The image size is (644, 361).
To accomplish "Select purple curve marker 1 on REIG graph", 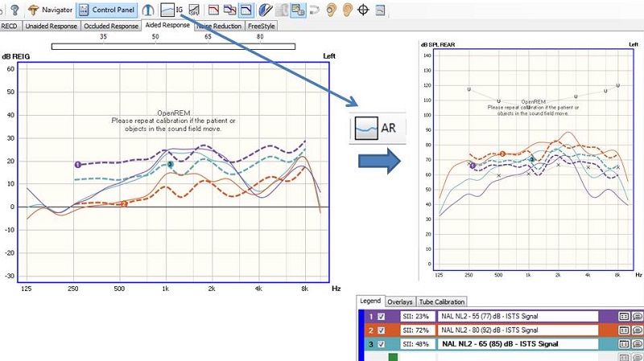I will (x=78, y=165).
